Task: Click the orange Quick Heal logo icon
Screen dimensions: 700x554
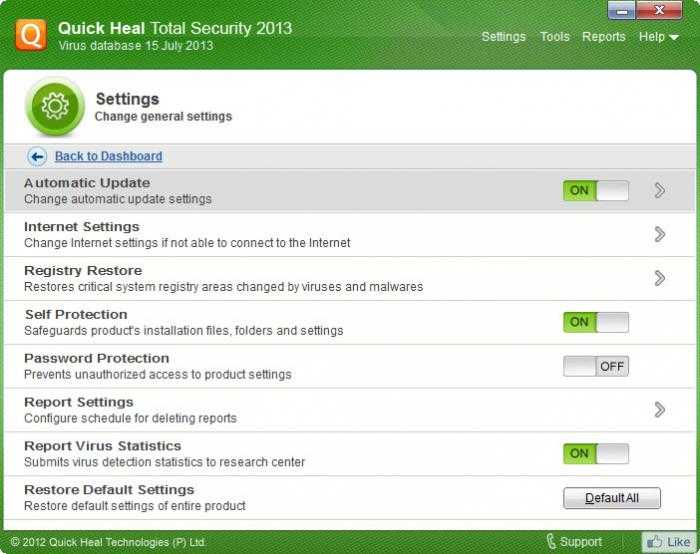Action: (x=31, y=34)
